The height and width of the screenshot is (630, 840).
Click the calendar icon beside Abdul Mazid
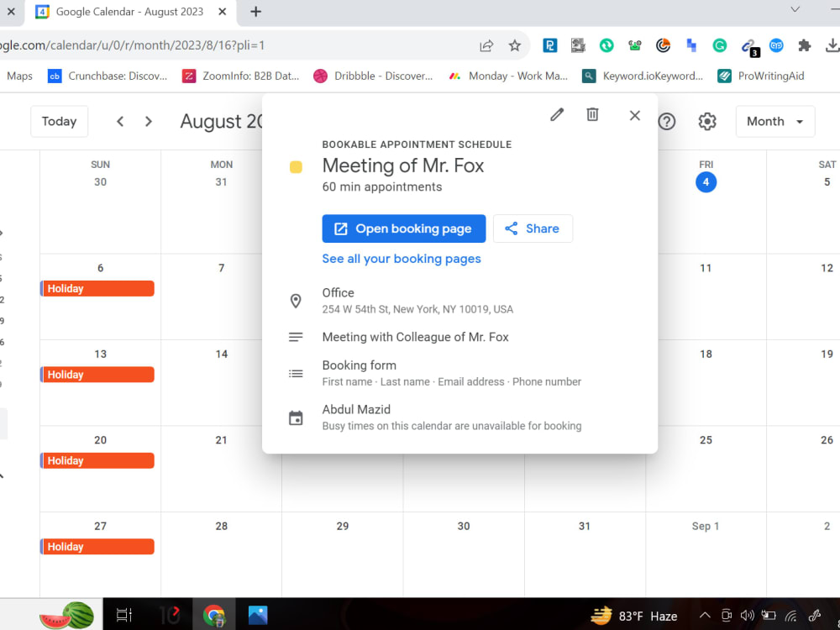tap(296, 417)
